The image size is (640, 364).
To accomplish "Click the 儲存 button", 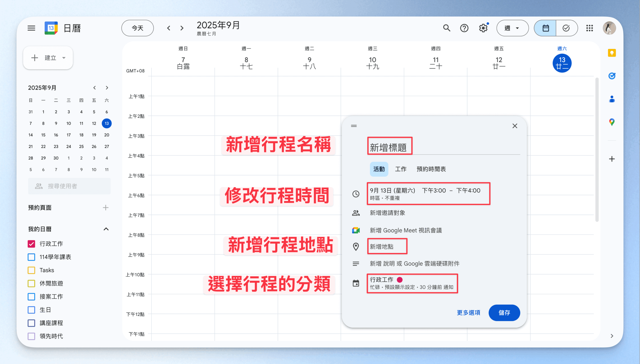I will click(504, 313).
